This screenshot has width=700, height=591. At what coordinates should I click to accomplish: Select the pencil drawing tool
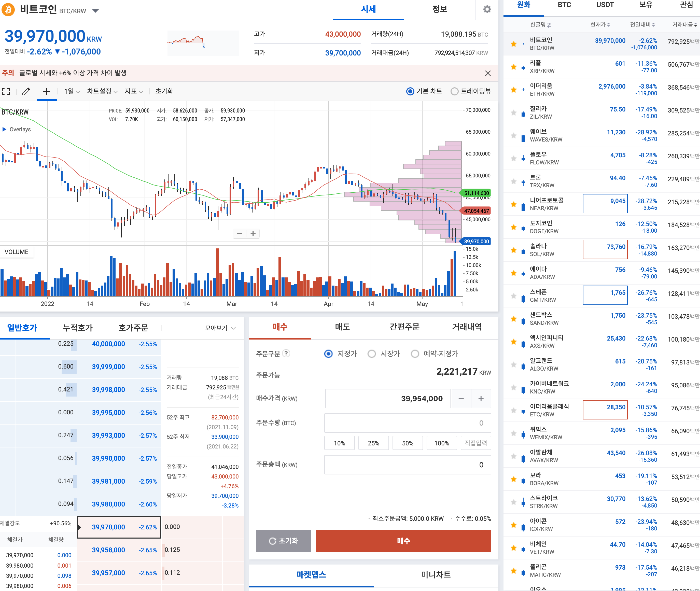click(x=26, y=91)
